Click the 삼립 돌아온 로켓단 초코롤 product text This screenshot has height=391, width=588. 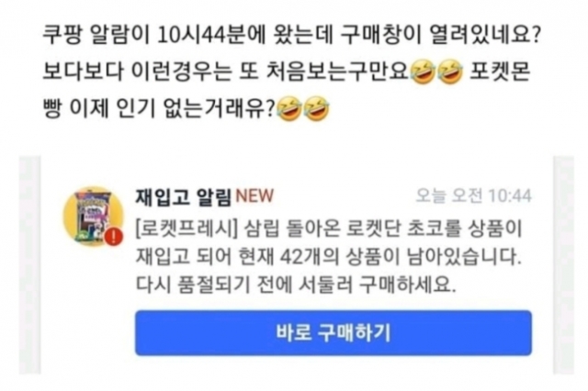pyautogui.click(x=355, y=229)
